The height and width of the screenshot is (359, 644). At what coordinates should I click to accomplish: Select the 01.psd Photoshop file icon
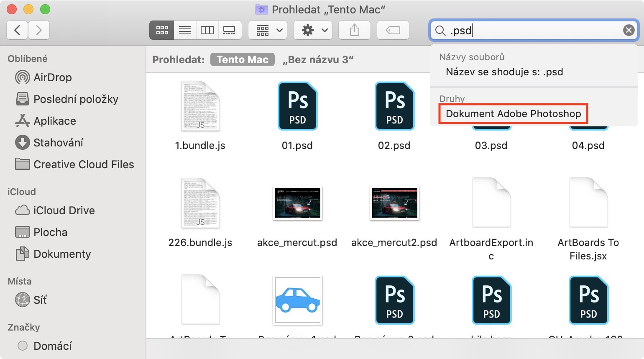[x=297, y=106]
